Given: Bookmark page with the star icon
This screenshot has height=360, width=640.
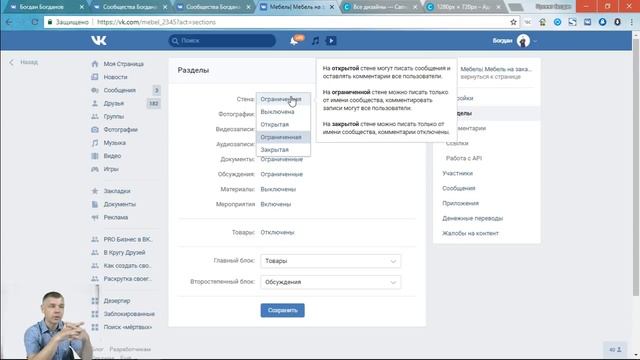Looking at the screenshot, I should tap(513, 22).
